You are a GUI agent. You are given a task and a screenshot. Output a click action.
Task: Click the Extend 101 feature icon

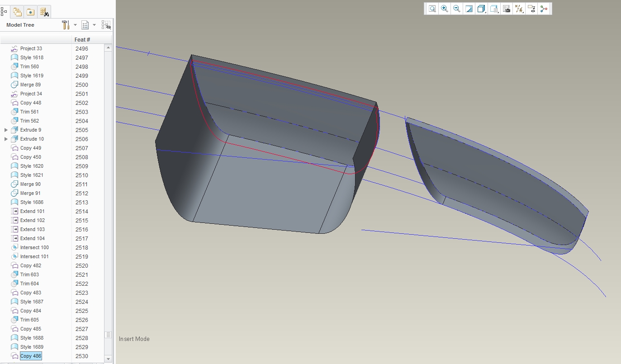tap(14, 211)
